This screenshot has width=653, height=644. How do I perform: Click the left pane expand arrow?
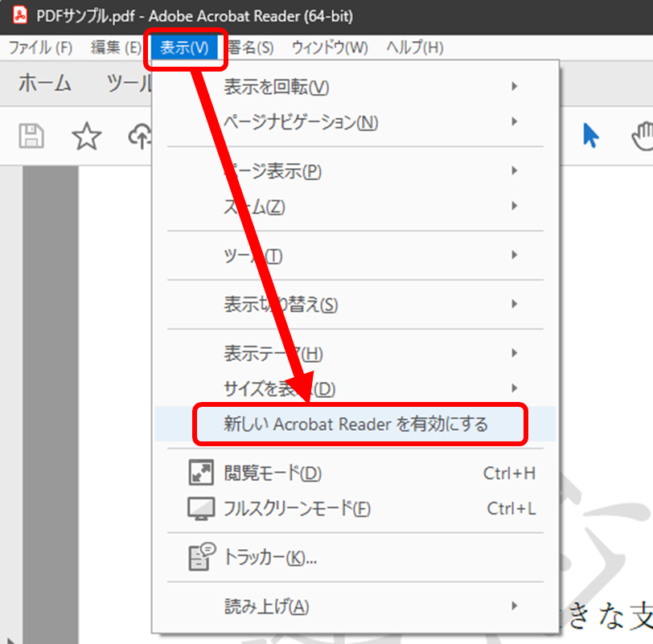coord(10,640)
